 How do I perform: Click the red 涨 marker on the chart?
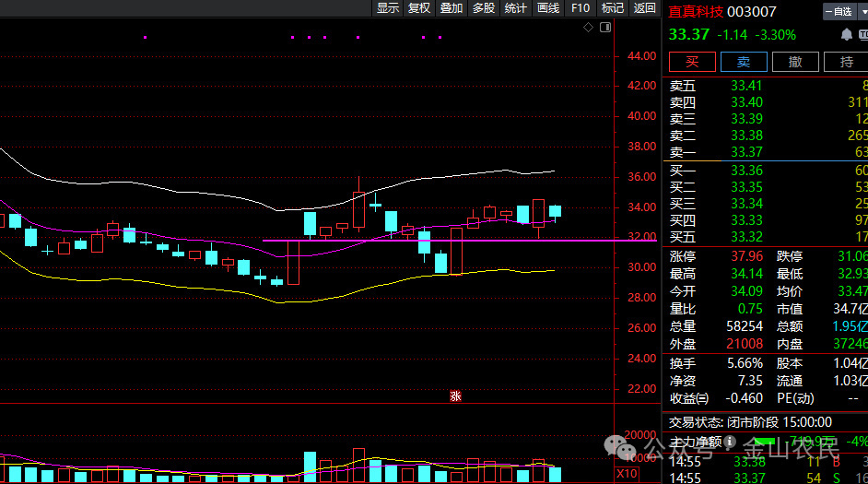(454, 396)
